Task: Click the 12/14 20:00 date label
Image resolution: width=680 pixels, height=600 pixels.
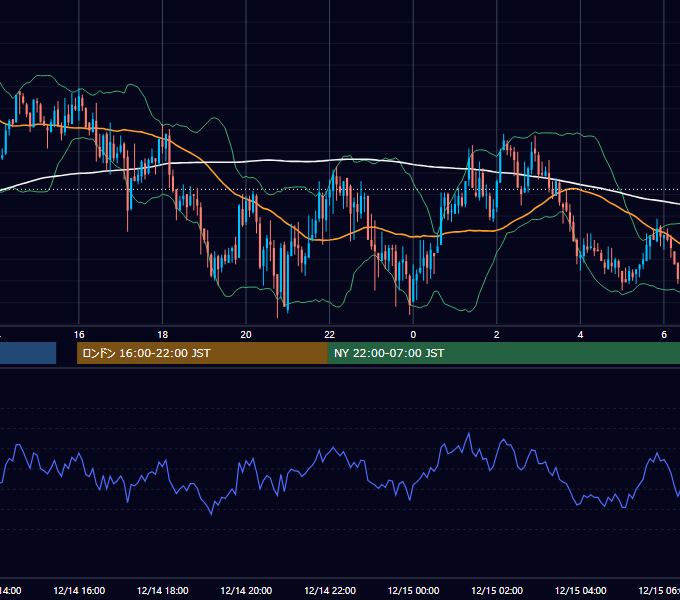Action: (x=246, y=591)
